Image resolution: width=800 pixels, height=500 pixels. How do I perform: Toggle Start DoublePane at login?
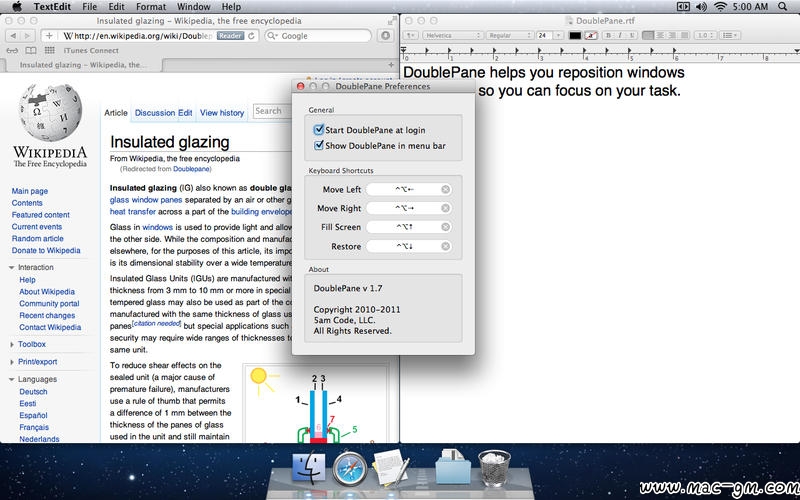click(x=319, y=130)
